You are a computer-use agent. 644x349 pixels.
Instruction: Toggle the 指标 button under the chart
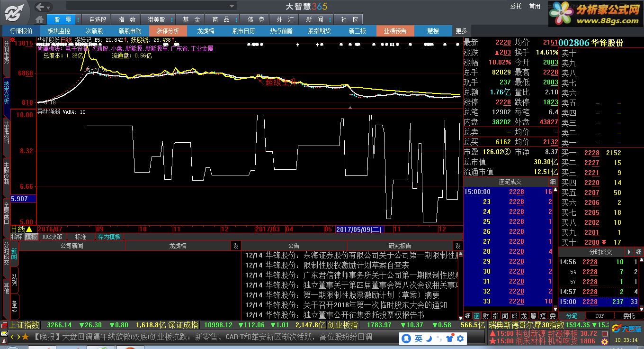pyautogui.click(x=17, y=237)
